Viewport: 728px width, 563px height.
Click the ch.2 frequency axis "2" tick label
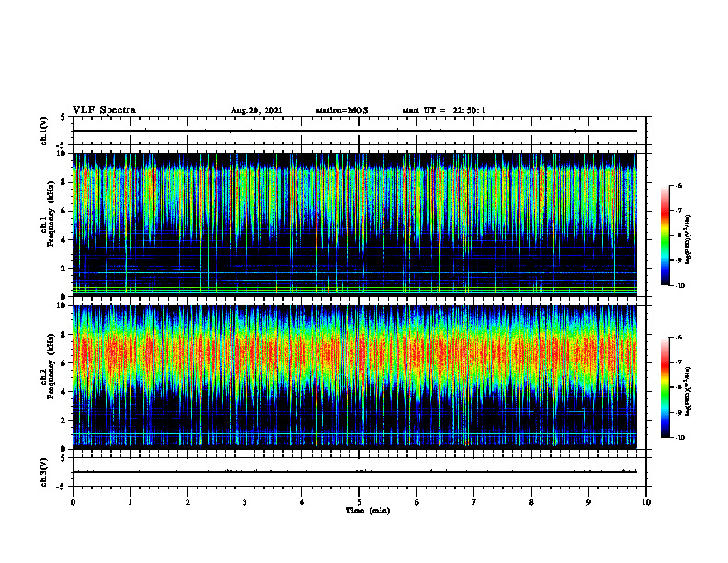pyautogui.click(x=64, y=420)
